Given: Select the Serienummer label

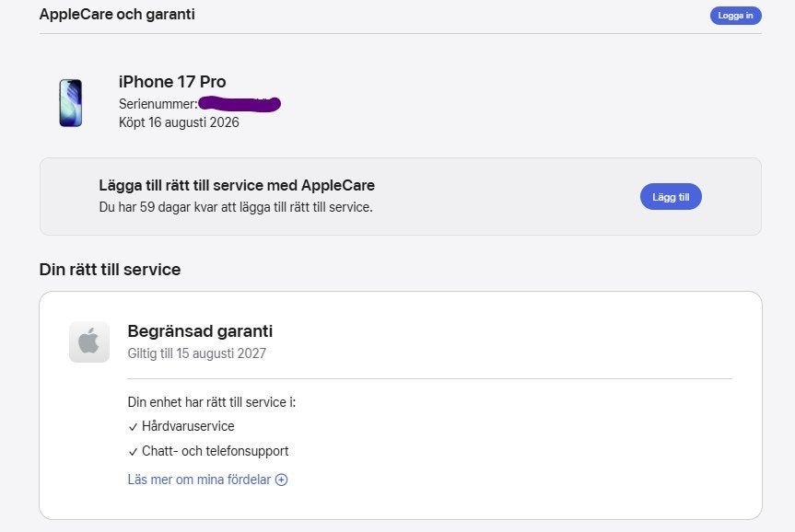Looking at the screenshot, I should pyautogui.click(x=158, y=104).
